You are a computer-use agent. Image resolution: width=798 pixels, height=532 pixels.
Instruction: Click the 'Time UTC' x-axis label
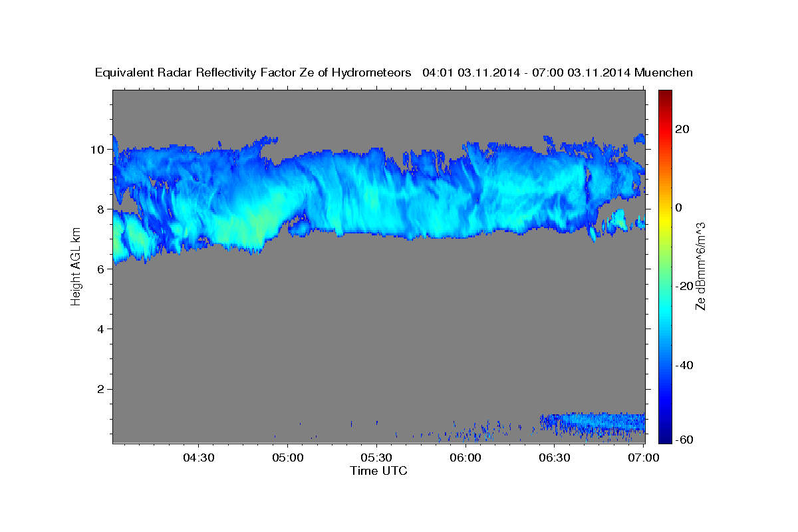[378, 471]
